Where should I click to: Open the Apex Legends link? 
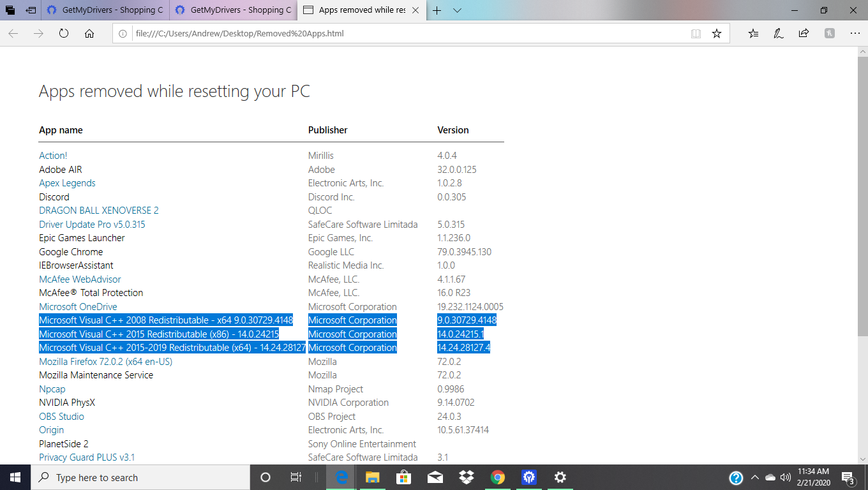(67, 183)
